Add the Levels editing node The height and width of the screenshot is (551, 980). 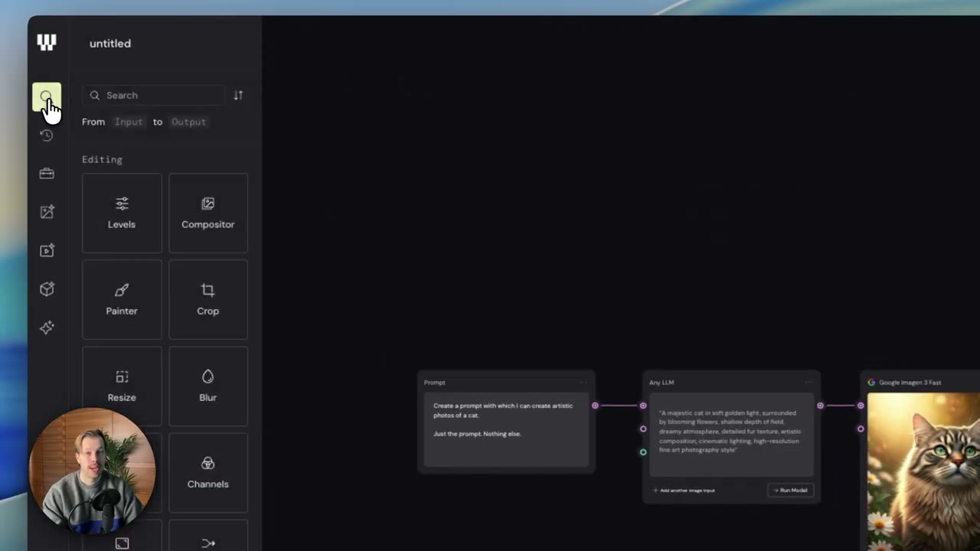(x=122, y=213)
